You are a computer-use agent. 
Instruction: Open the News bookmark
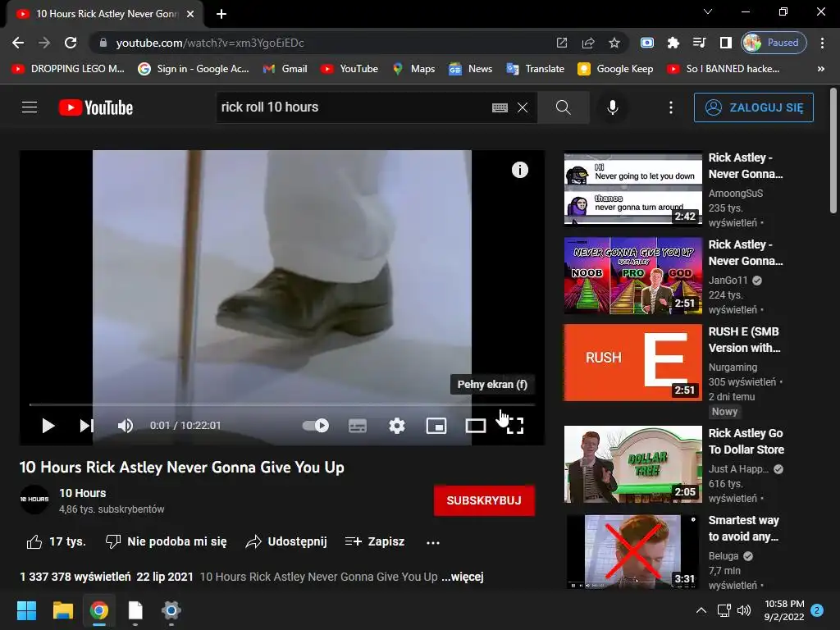pyautogui.click(x=470, y=69)
